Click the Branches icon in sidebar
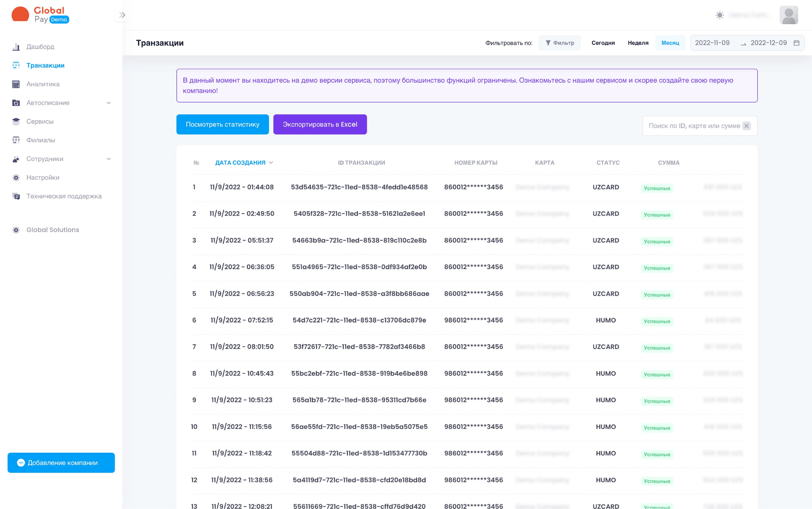Screen dimensions: 812x509 click(16, 140)
